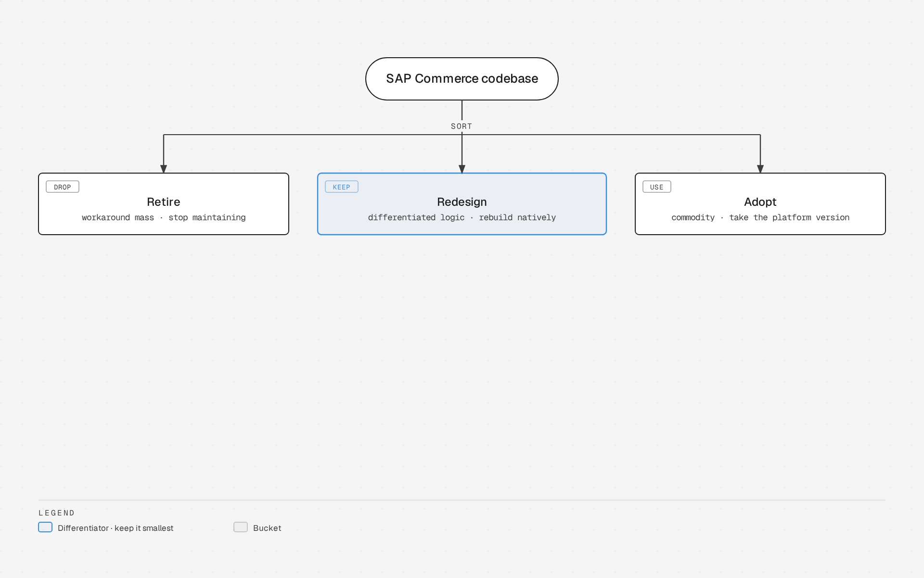Click 'differentiated logic · rebuild natively' text
Screen dimensions: 924x578
pyautogui.click(x=462, y=217)
